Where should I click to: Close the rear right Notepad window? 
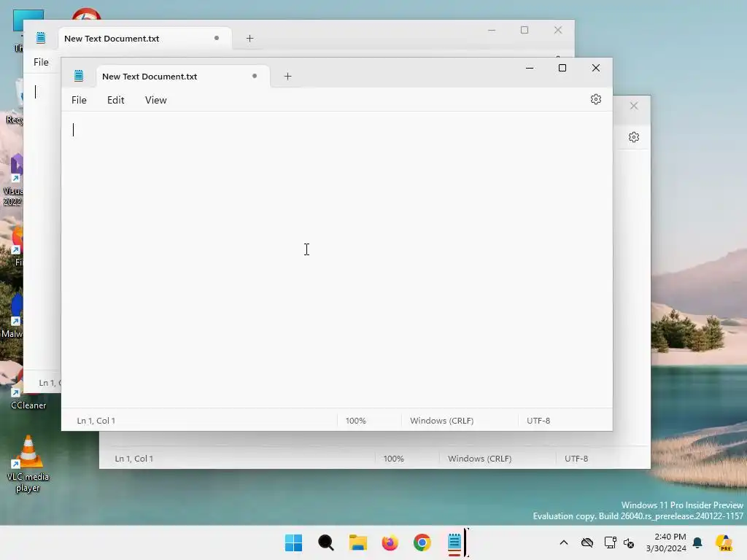(x=634, y=106)
